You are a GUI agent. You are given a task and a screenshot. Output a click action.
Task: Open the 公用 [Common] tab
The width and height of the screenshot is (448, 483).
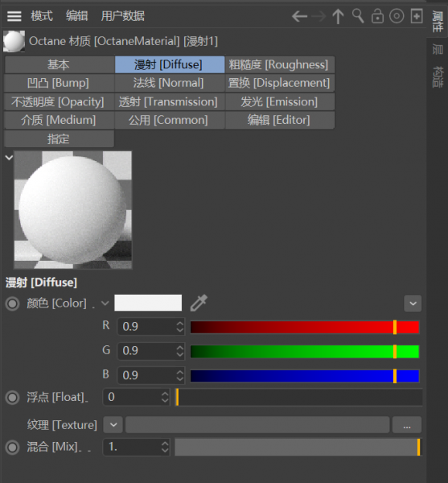[170, 120]
